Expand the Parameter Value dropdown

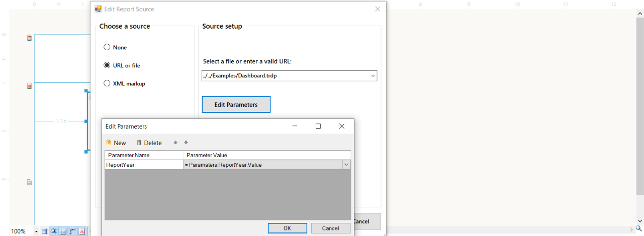(346, 165)
